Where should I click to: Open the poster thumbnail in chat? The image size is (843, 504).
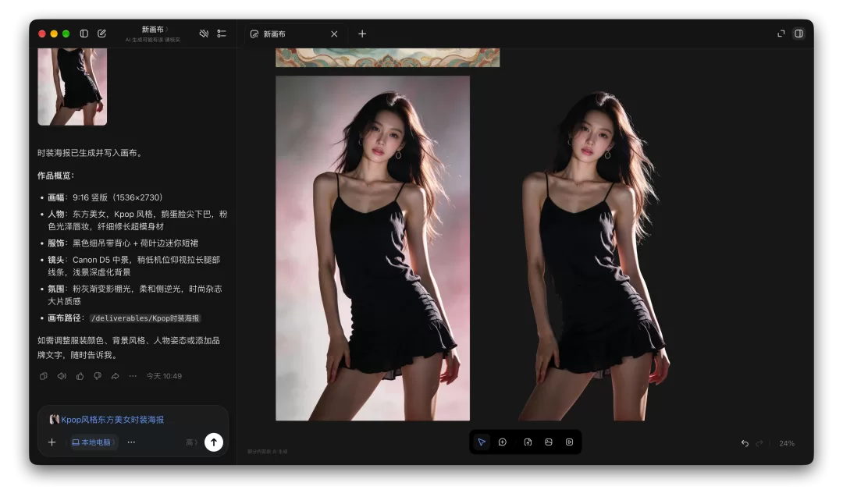click(x=72, y=87)
